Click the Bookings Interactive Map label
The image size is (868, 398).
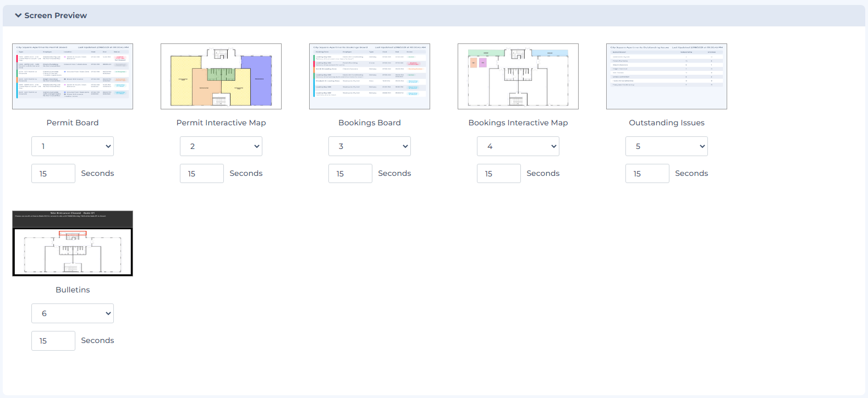[518, 123]
